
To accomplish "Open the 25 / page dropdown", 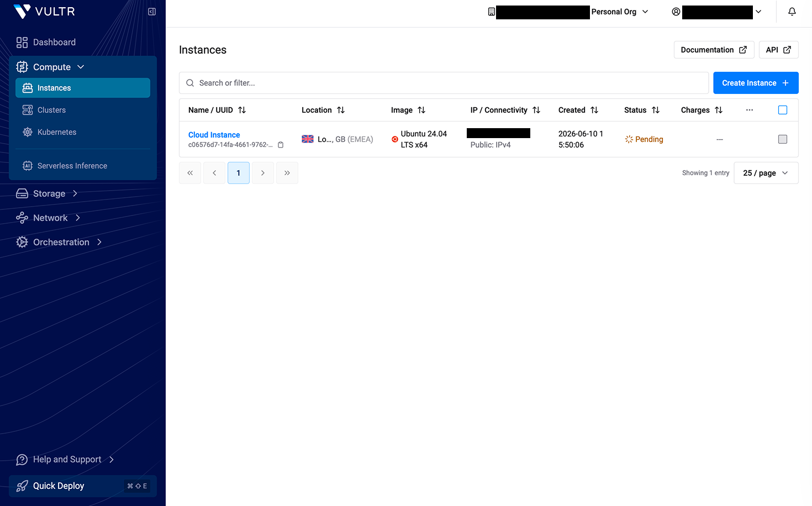I will [766, 173].
